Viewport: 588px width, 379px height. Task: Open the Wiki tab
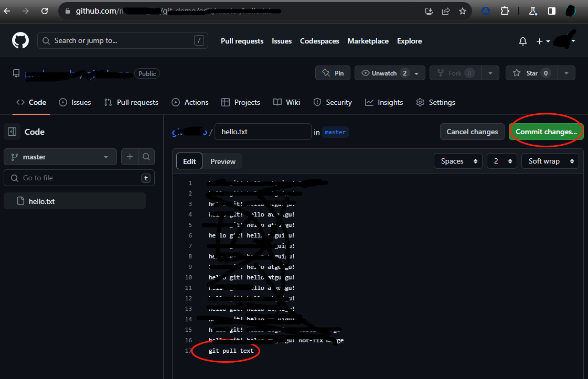pyautogui.click(x=287, y=102)
